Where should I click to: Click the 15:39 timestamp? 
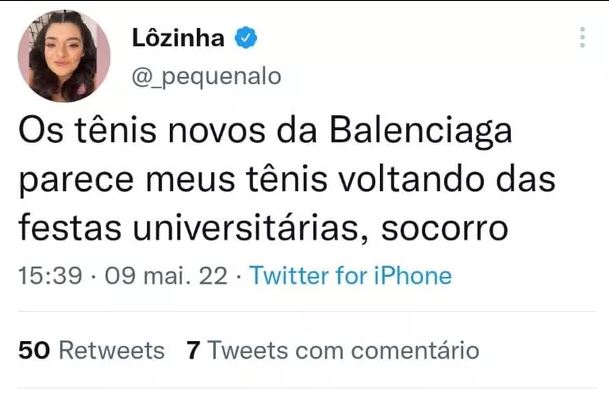click(x=50, y=276)
